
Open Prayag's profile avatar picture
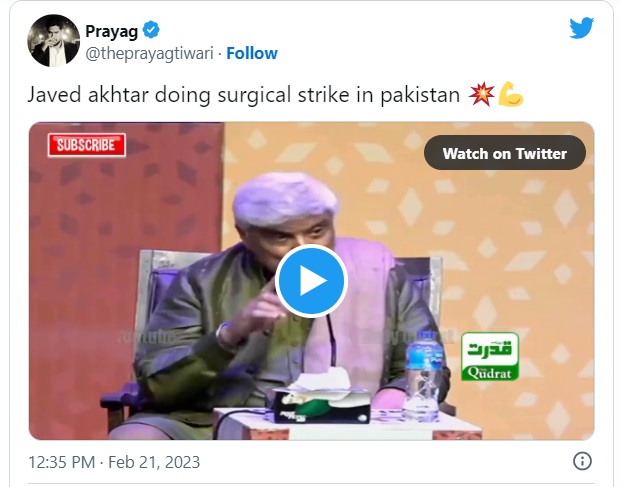point(54,41)
